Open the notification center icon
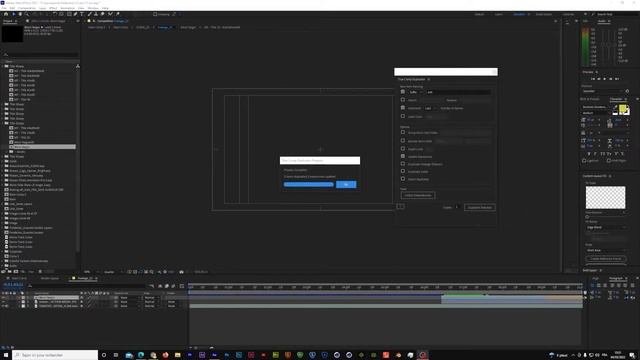Viewport: 640px width, 360px height. 632,355
